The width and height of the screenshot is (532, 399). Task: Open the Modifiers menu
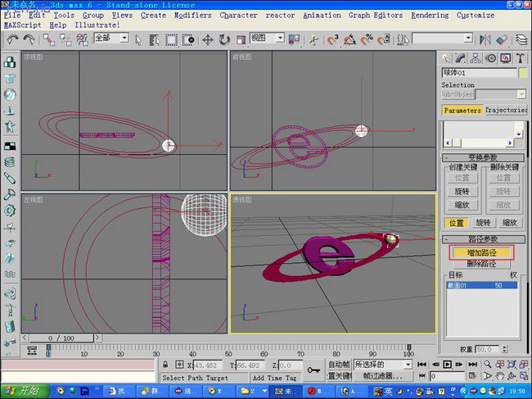coord(192,16)
